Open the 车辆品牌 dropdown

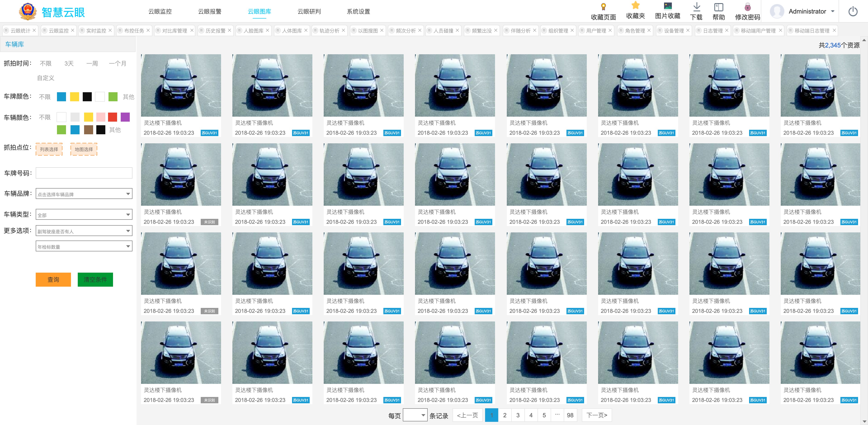click(84, 194)
